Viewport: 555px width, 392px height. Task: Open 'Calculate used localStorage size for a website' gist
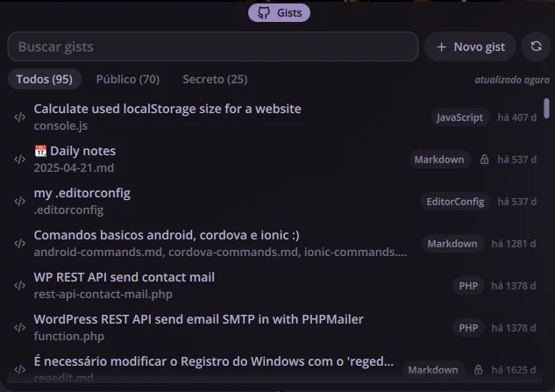coord(167,109)
